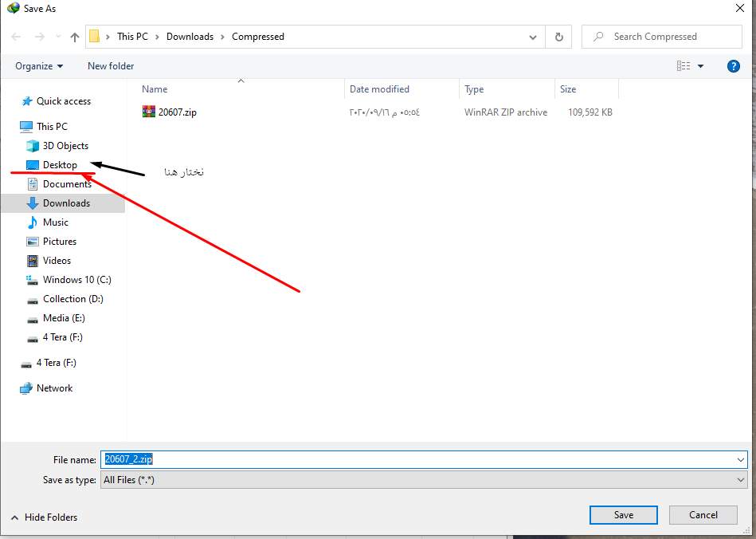Open the Documents folder
This screenshot has width=756, height=539.
(67, 184)
